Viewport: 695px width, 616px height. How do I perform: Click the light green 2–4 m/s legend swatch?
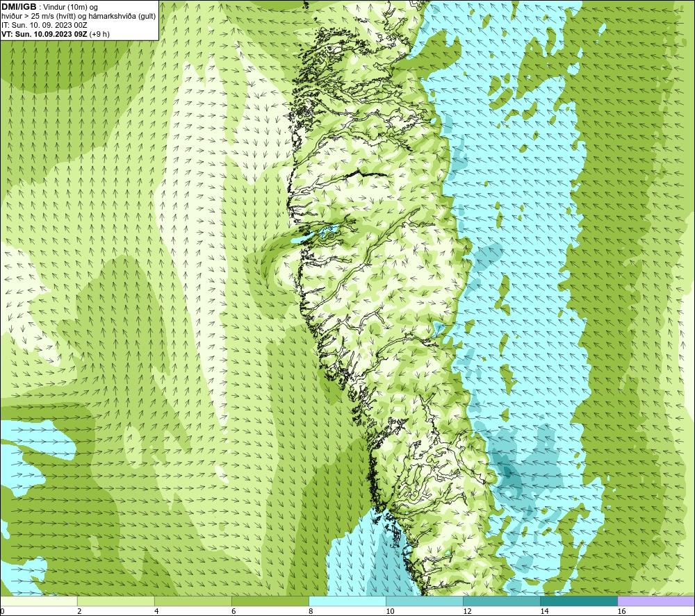[116, 601]
